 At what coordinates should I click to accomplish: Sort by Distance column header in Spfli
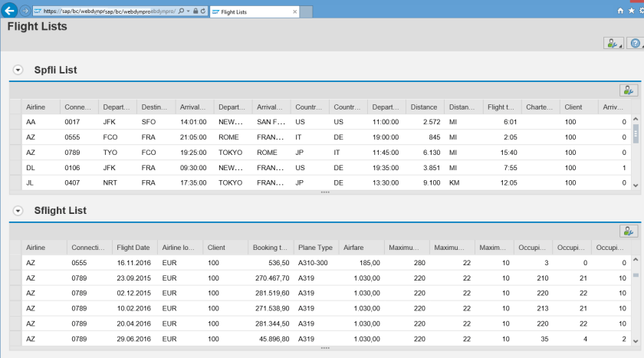point(424,107)
